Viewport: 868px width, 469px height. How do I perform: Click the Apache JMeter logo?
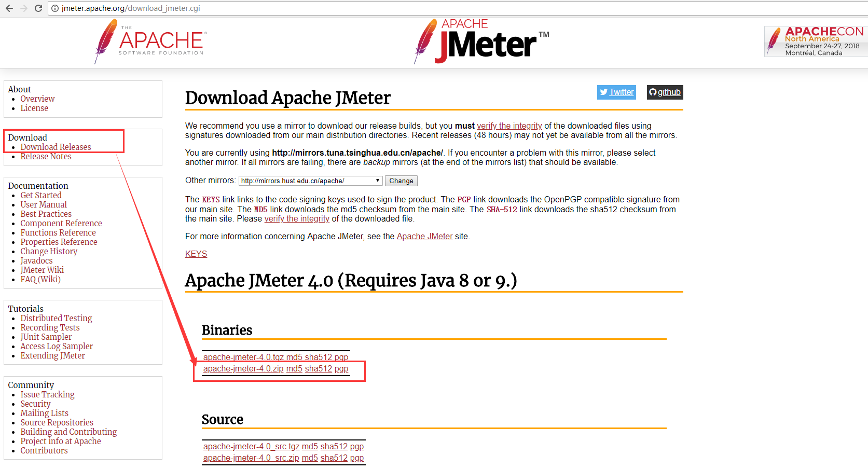pos(481,42)
